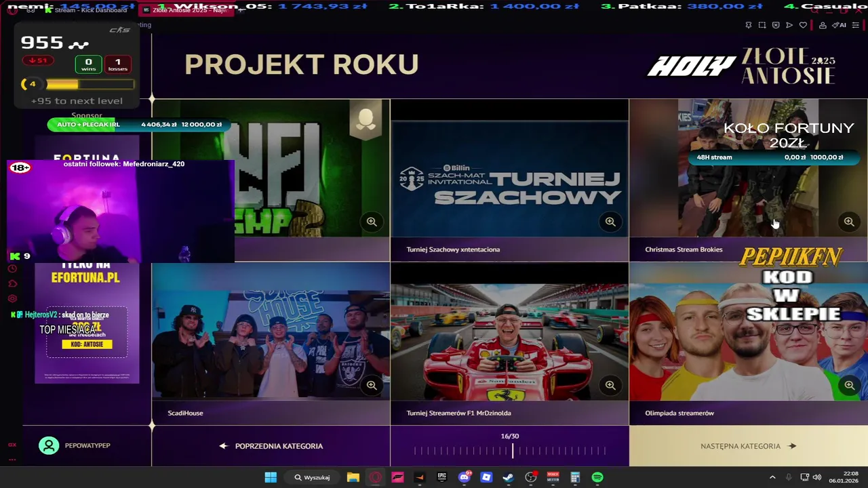The image size is (868, 488).
Task: Open the Windows Start menu
Action: 271,477
